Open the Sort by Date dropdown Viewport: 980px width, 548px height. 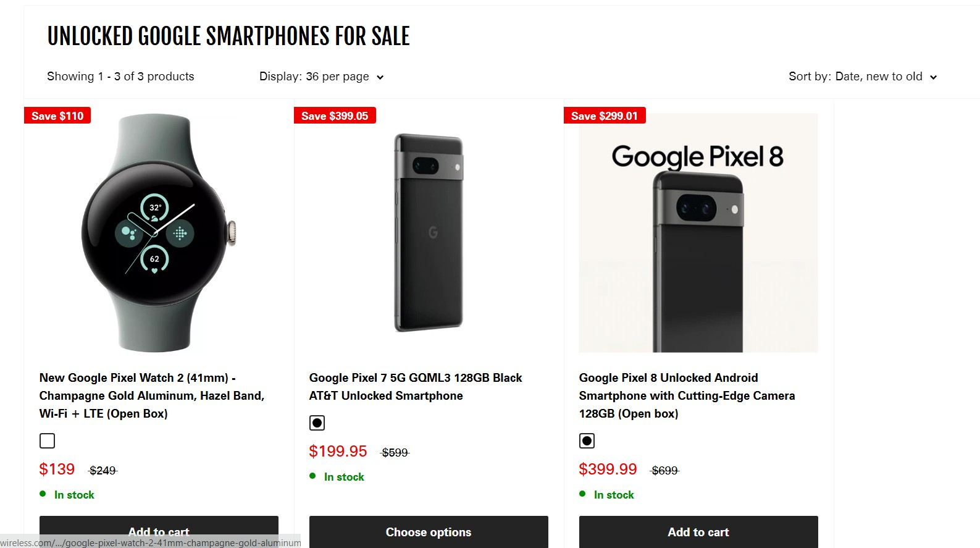(x=862, y=77)
